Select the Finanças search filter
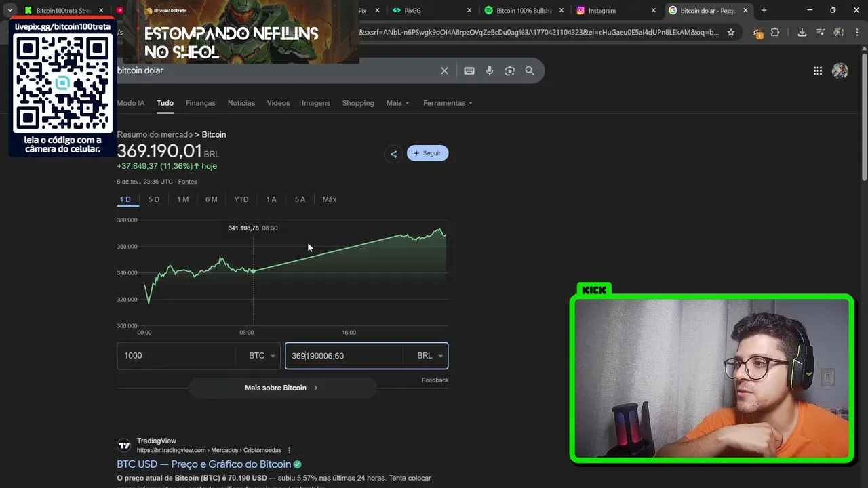This screenshot has width=868, height=488. 201,103
